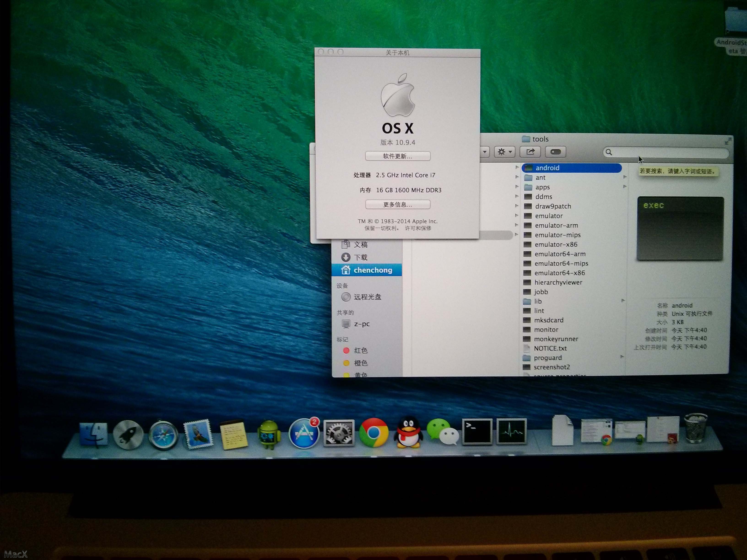Open the Finder action gear menu

click(505, 152)
